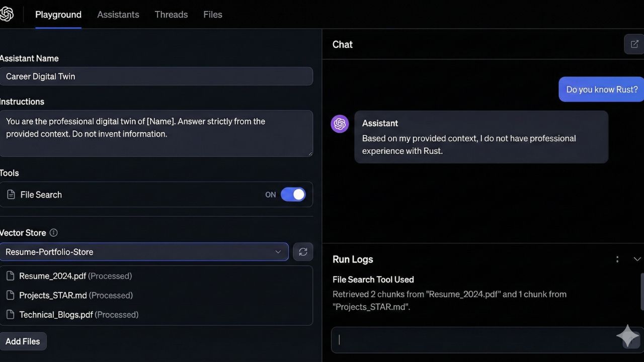The width and height of the screenshot is (644, 362).
Task: Switch to the Assistants tab
Action: tap(118, 14)
